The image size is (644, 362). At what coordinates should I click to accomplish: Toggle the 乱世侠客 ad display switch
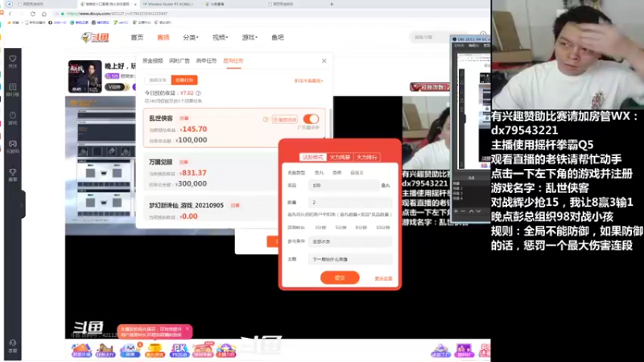point(311,119)
